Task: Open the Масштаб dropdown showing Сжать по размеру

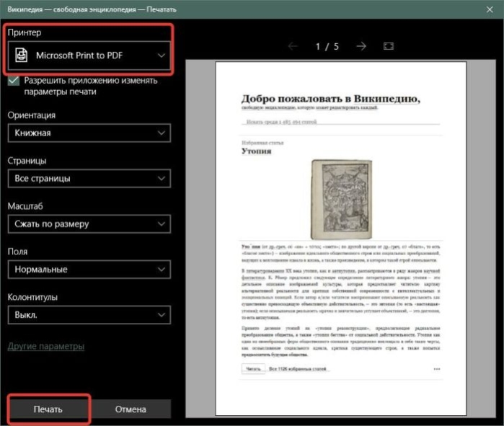Action: pyautogui.click(x=89, y=224)
